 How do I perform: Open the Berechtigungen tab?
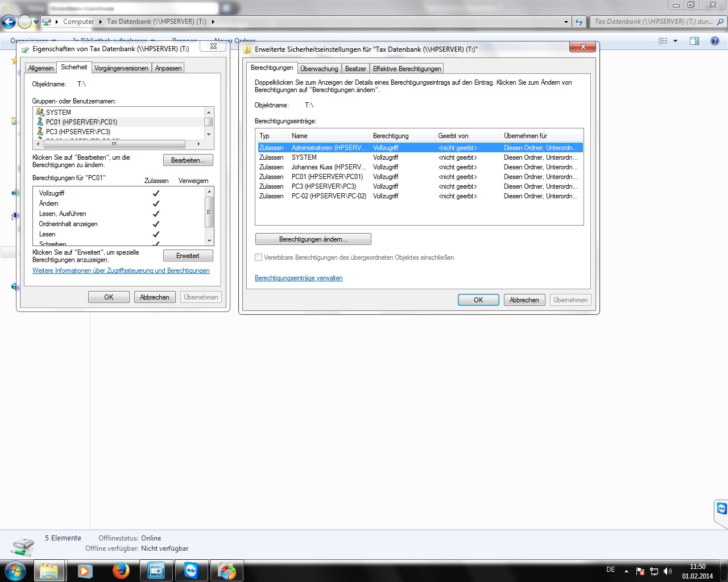(x=272, y=68)
